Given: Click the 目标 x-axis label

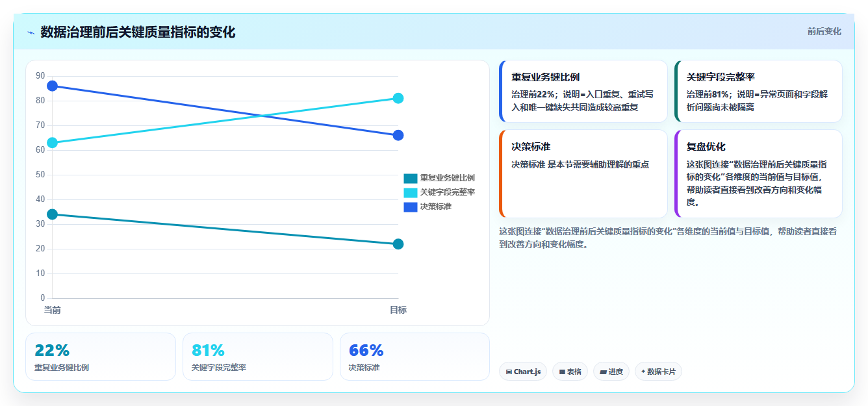Looking at the screenshot, I should pos(398,310).
